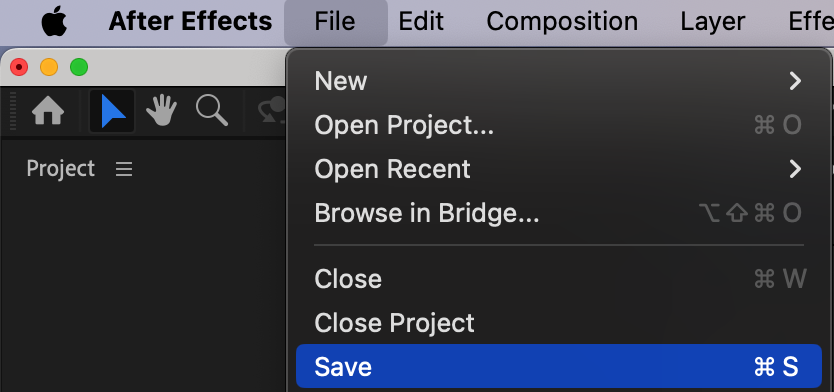The height and width of the screenshot is (392, 834).
Task: Open the Layer menu
Action: pyautogui.click(x=713, y=22)
